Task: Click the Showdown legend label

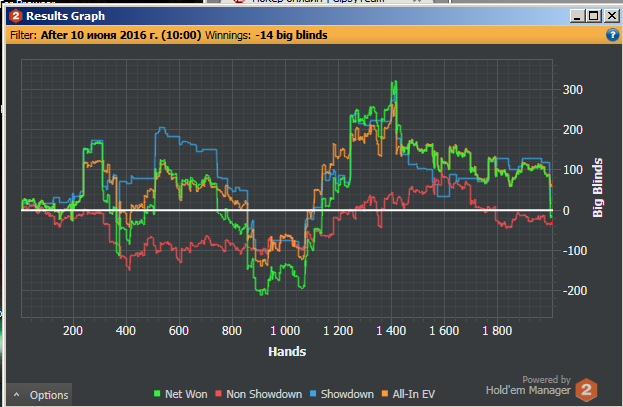Action: click(x=347, y=394)
